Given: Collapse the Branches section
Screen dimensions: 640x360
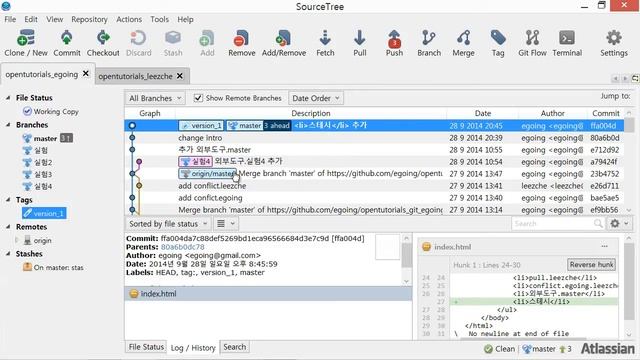Looking at the screenshot, I should (x=8, y=125).
